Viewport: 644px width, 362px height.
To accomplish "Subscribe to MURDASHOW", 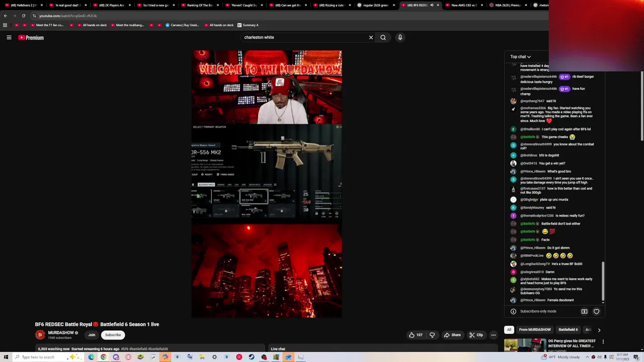I will click(x=113, y=335).
